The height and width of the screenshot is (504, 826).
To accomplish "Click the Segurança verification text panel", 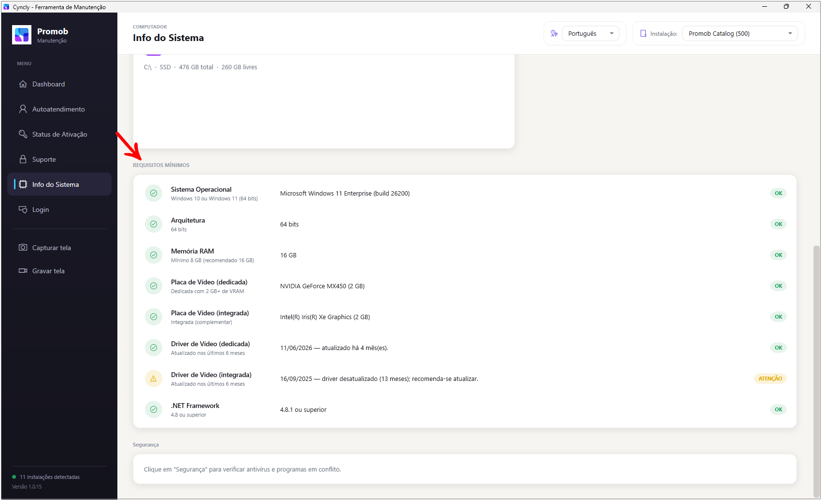I will 465,469.
